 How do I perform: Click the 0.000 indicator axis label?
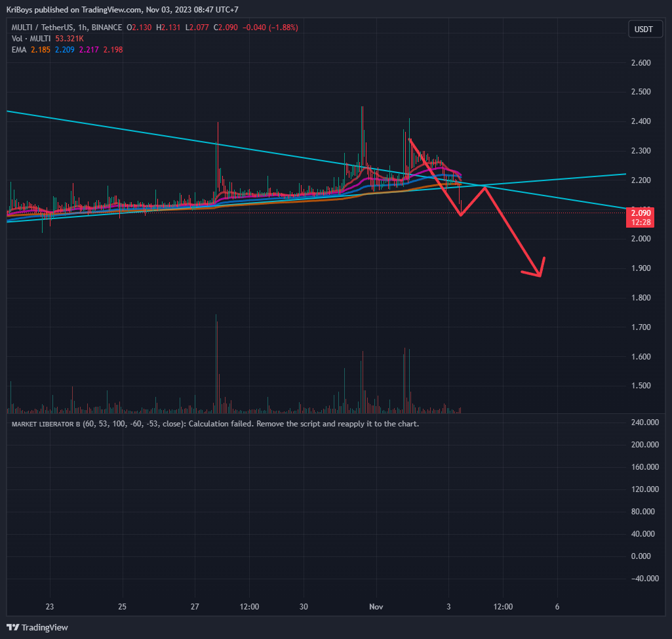click(641, 556)
